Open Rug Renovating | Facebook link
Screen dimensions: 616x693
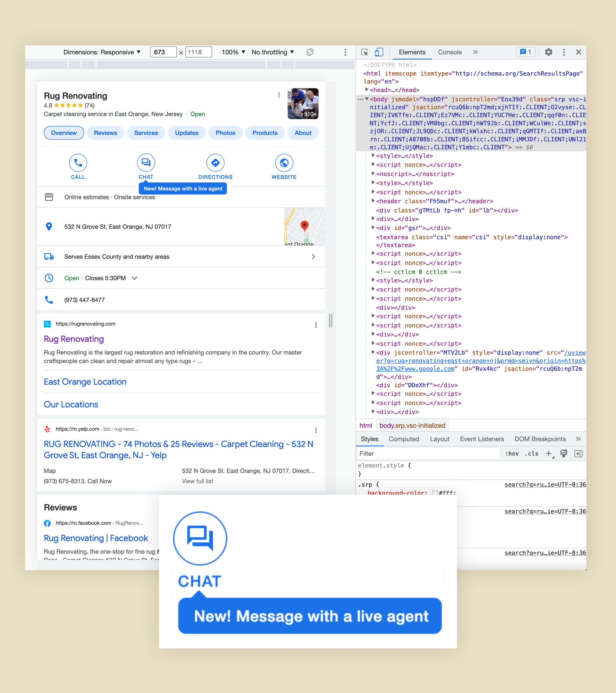click(x=96, y=538)
